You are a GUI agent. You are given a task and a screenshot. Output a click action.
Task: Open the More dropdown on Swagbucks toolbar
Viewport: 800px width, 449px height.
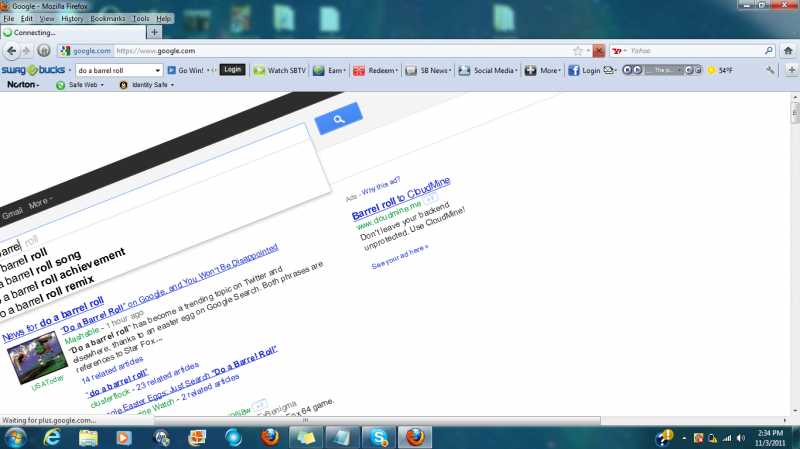[x=543, y=70]
